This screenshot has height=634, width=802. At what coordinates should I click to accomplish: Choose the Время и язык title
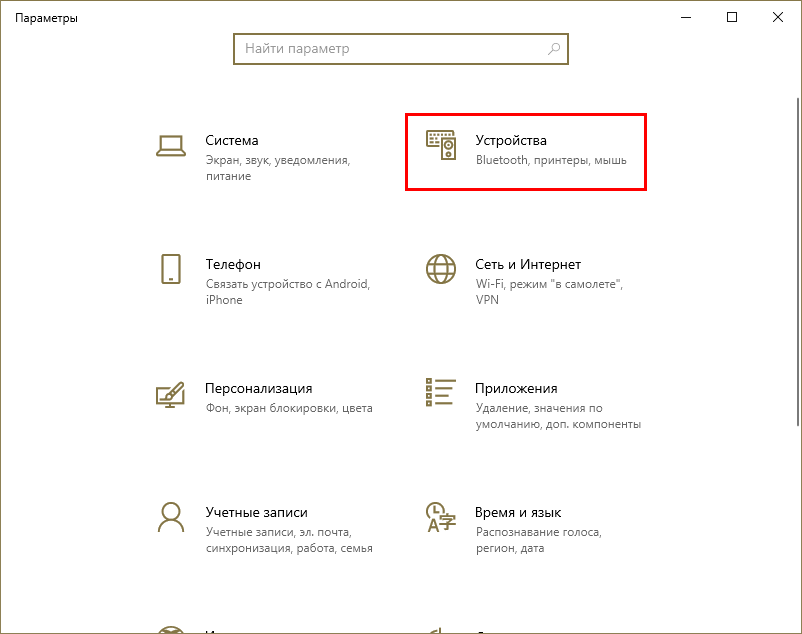[x=519, y=512]
